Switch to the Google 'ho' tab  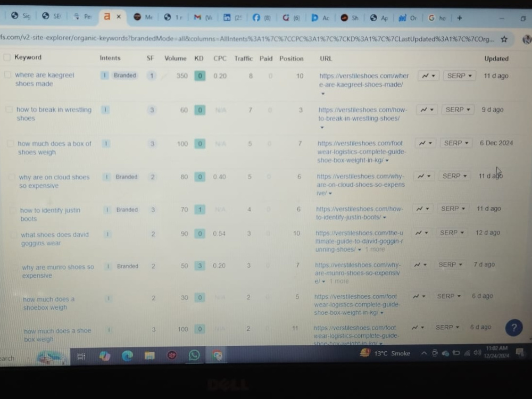pos(437,18)
